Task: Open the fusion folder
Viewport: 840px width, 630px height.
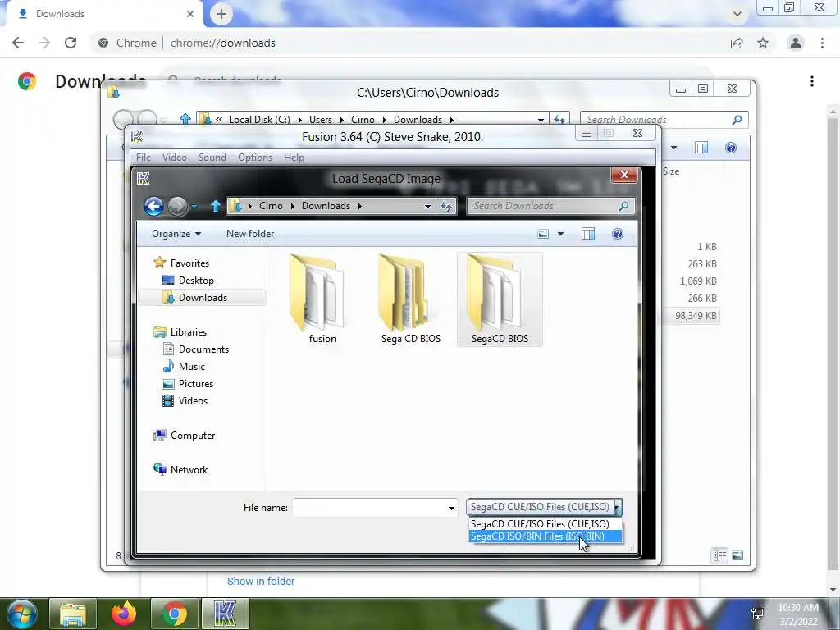Action: pyautogui.click(x=322, y=300)
